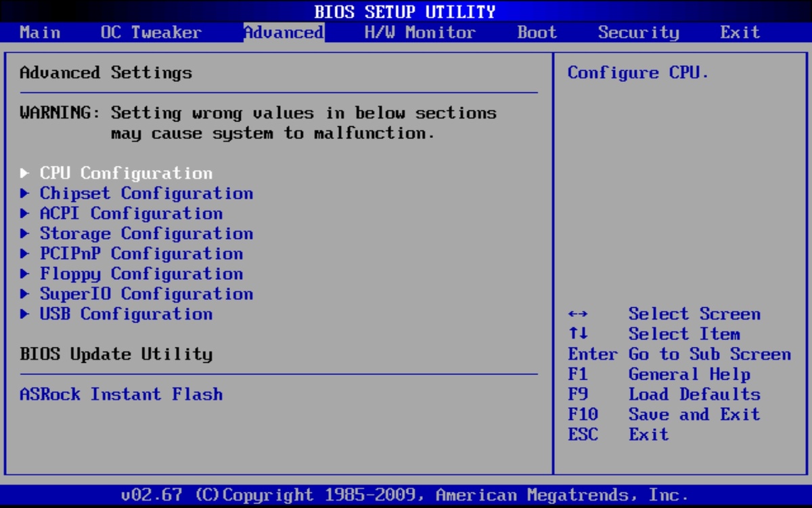Go to the Boot tab
The height and width of the screenshot is (508, 812).
[x=537, y=33]
